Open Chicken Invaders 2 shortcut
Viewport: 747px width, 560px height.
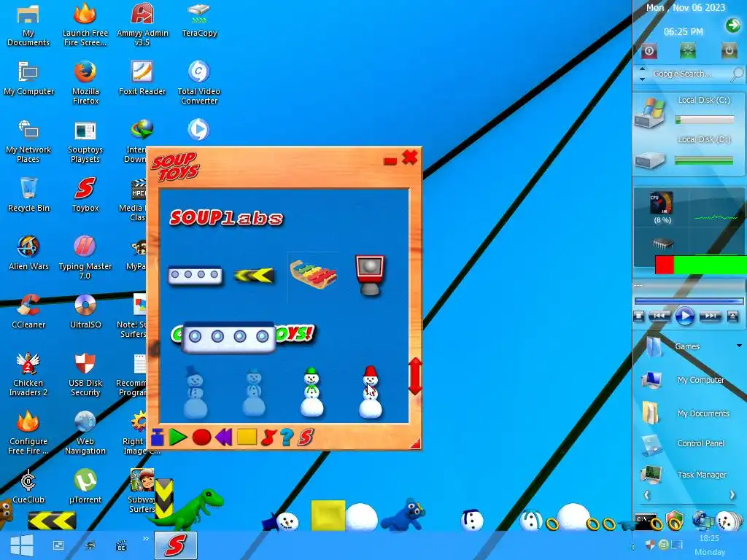(28, 375)
